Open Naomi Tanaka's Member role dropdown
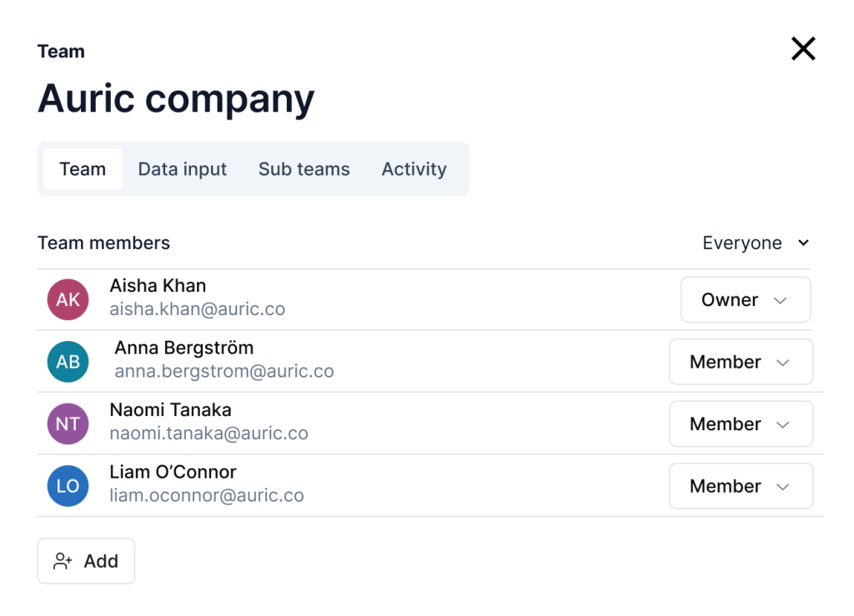Image resolution: width=854 pixels, height=616 pixels. [740, 424]
